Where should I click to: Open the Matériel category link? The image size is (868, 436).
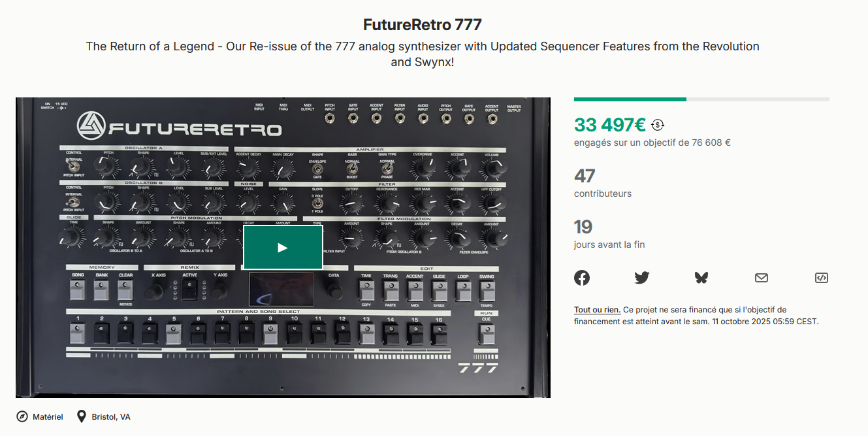pyautogui.click(x=48, y=416)
